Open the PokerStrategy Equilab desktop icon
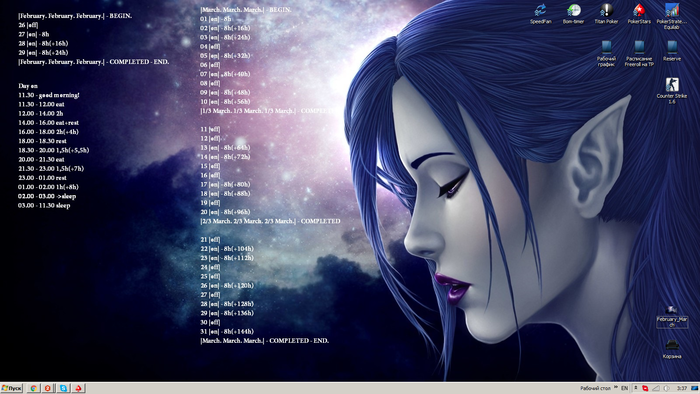 click(x=671, y=16)
